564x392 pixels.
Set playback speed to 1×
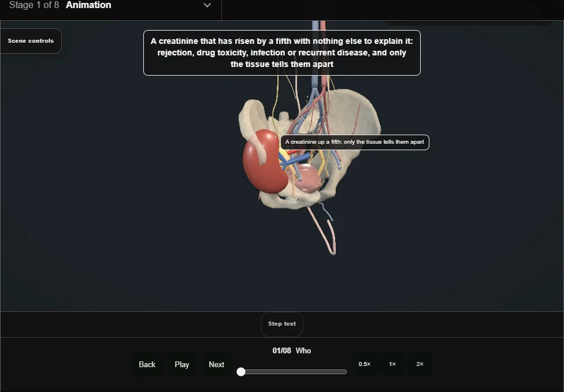point(392,364)
